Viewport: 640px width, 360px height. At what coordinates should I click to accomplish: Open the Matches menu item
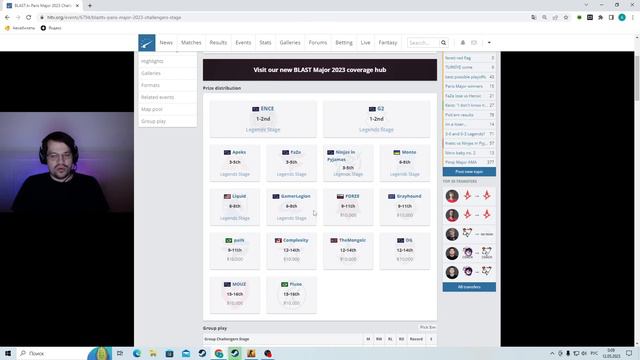191,42
